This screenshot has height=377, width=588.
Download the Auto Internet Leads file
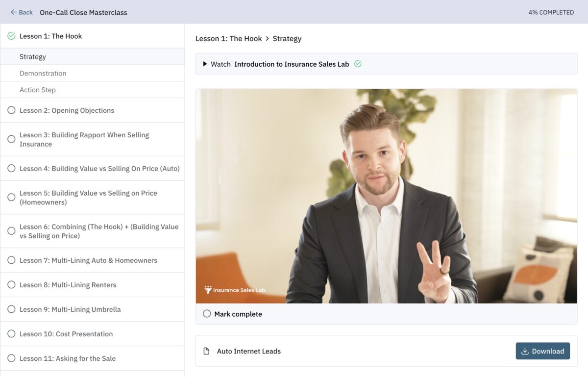[x=542, y=351]
